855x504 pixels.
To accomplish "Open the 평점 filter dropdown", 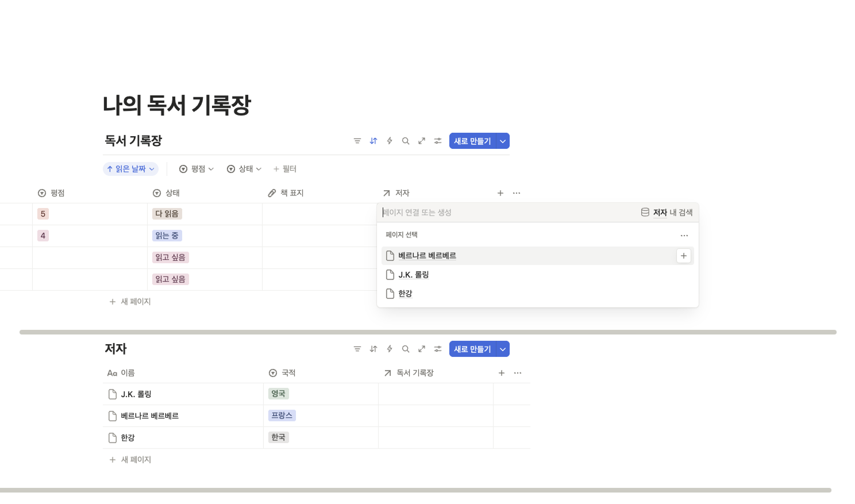I will [x=196, y=168].
